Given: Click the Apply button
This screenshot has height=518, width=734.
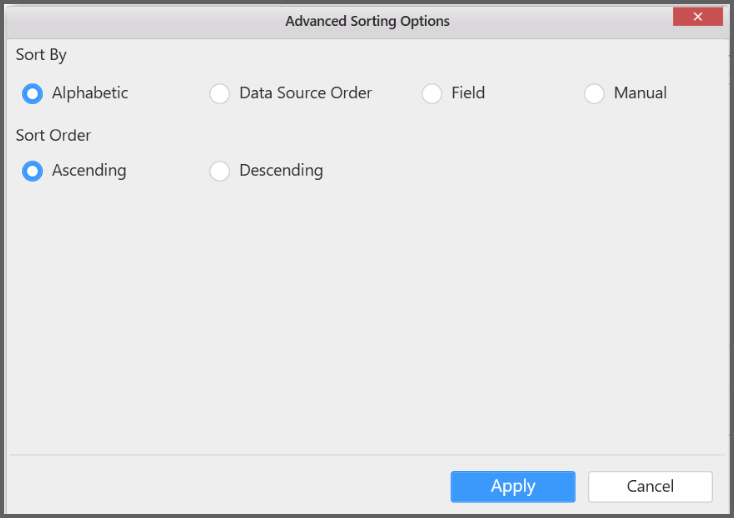Looking at the screenshot, I should click(512, 487).
